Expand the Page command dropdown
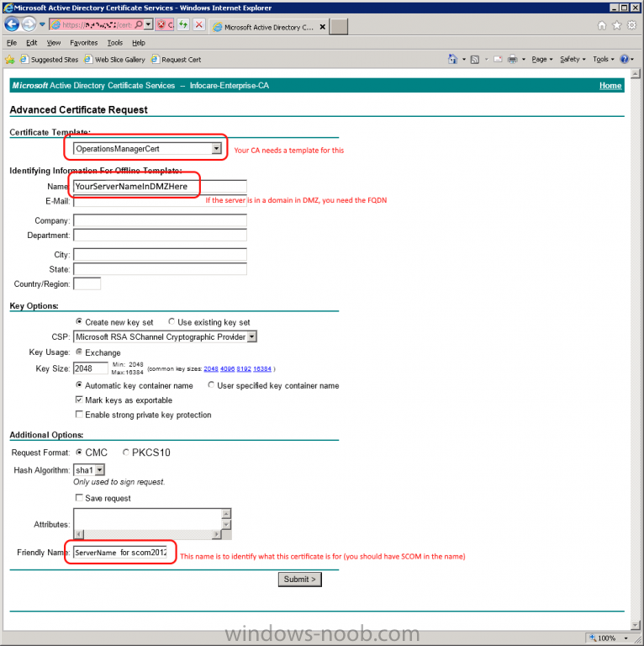This screenshot has width=644, height=646. tap(542, 60)
